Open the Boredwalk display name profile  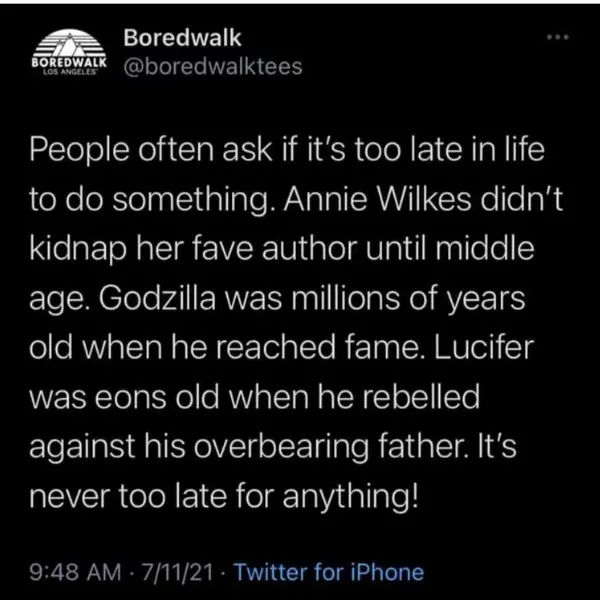click(183, 36)
